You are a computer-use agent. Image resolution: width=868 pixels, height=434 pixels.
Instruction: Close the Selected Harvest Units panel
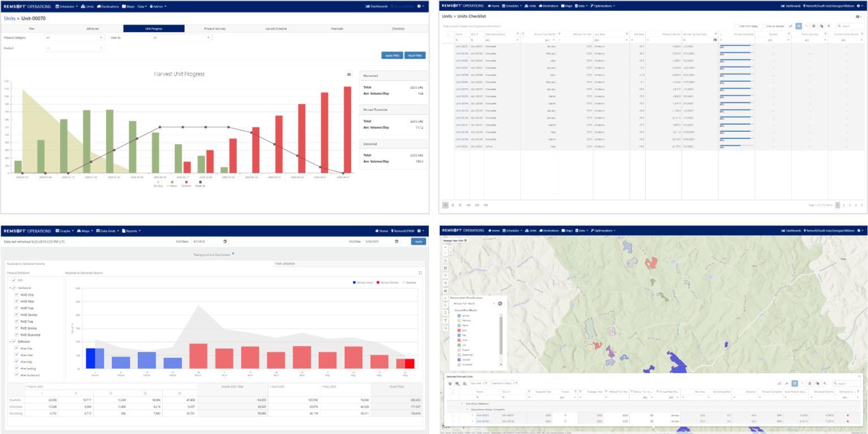click(860, 376)
